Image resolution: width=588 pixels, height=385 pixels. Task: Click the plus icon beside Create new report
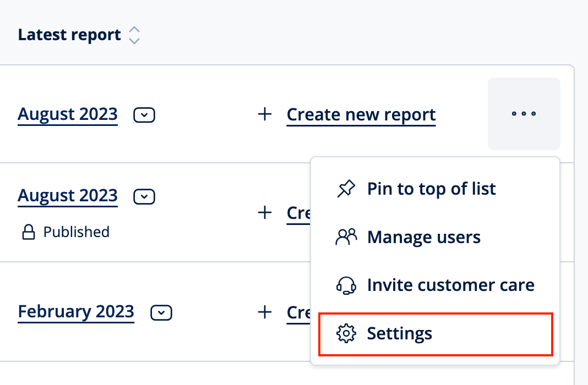(x=265, y=114)
